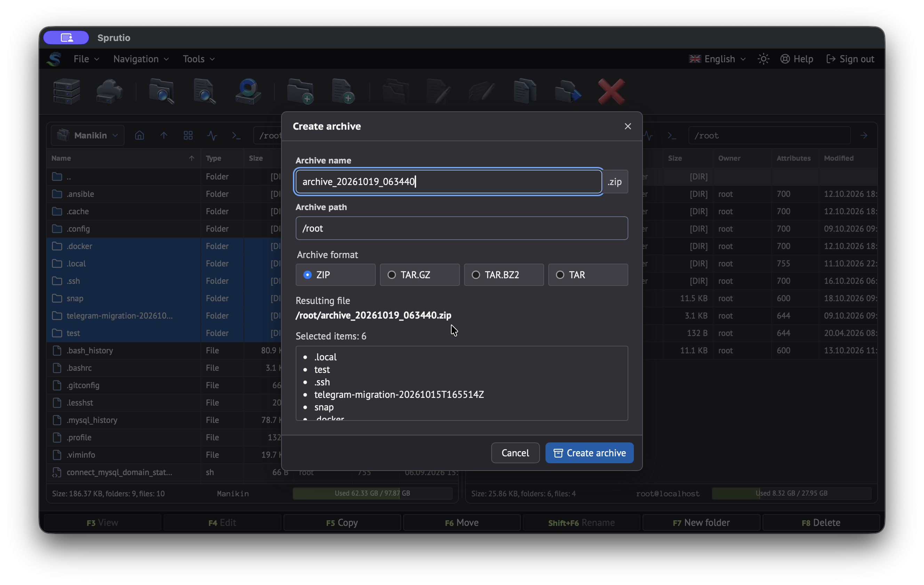Viewport: 924px width, 585px height.
Task: Click the activity graph icon in left panel
Action: (x=212, y=135)
